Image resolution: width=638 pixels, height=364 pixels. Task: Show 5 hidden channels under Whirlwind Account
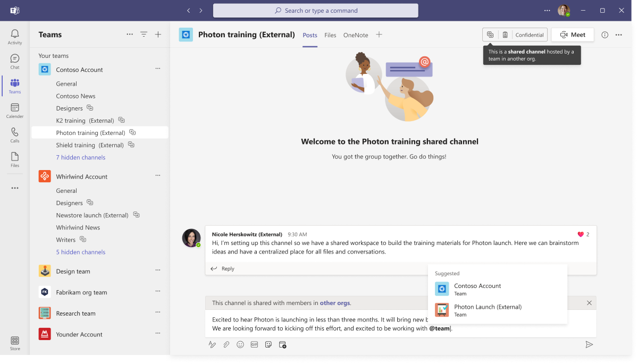click(x=80, y=252)
